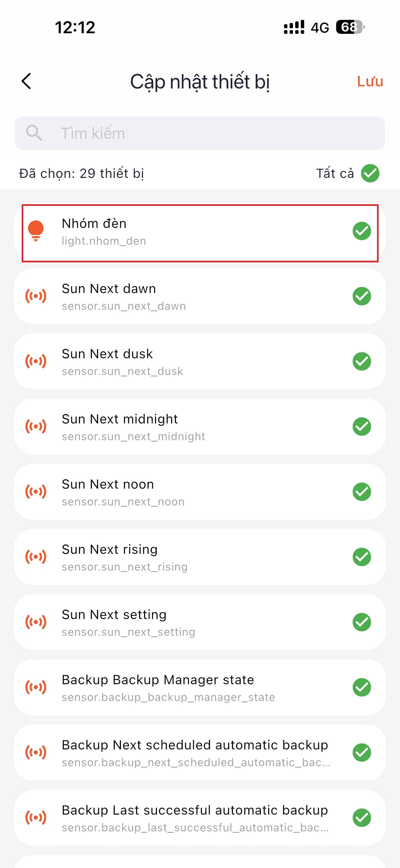Uncheck the Sun Next dusk sensor
This screenshot has width=400, height=868.
coord(362,362)
